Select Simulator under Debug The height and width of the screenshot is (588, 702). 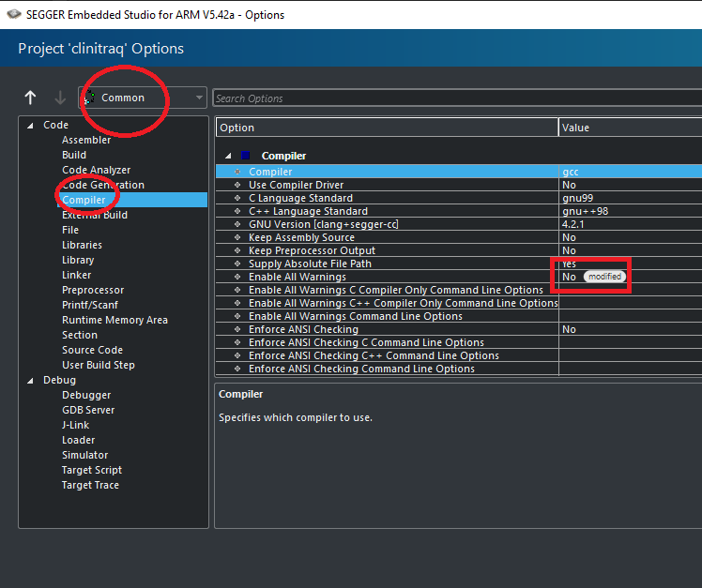85,455
